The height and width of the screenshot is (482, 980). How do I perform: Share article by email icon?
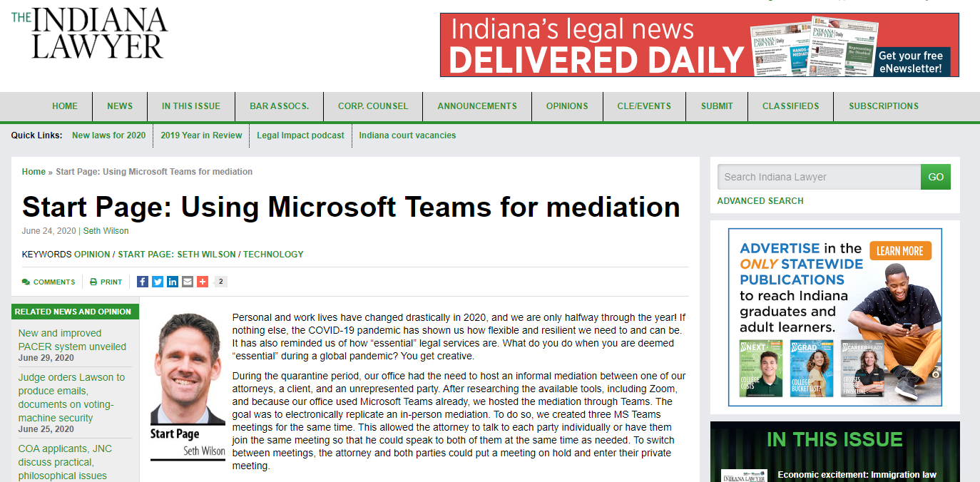click(188, 282)
